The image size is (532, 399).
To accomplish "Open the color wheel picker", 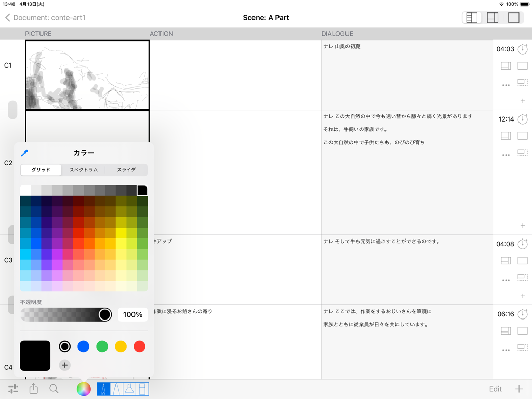I will pyautogui.click(x=84, y=389).
